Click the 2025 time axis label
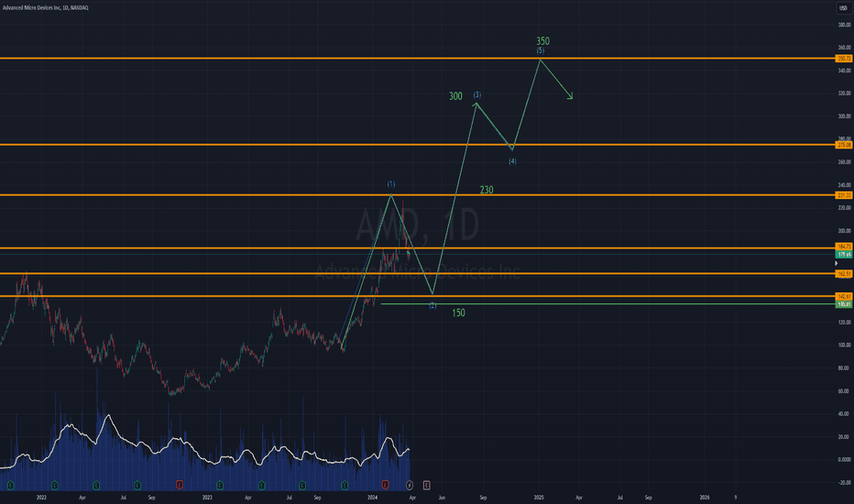854x504 pixels. click(x=539, y=498)
